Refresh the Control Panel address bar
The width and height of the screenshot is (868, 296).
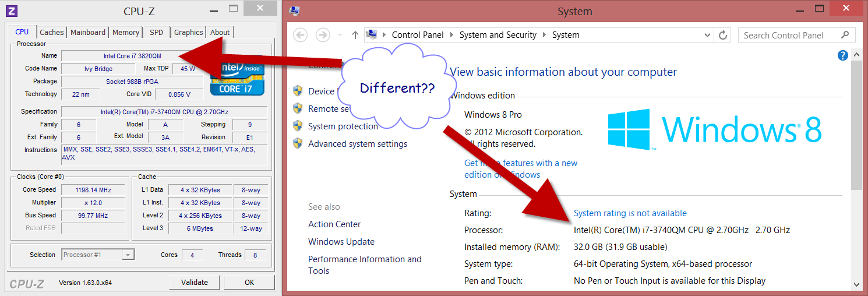[723, 35]
